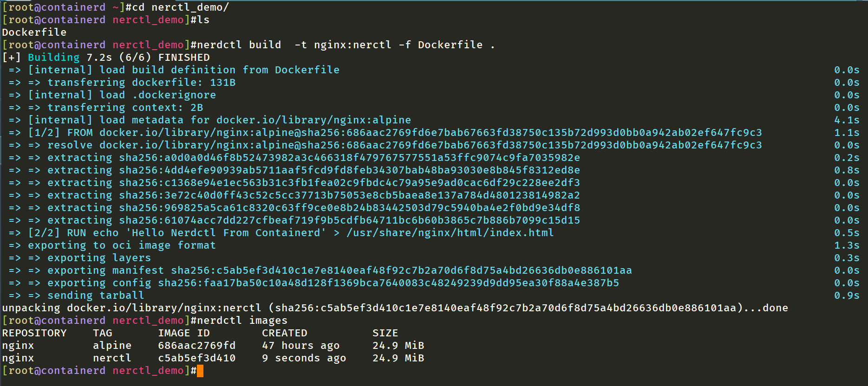Viewport: 868px width, 386px height.
Task: Click the IMAGE ID column header
Action: 184,333
